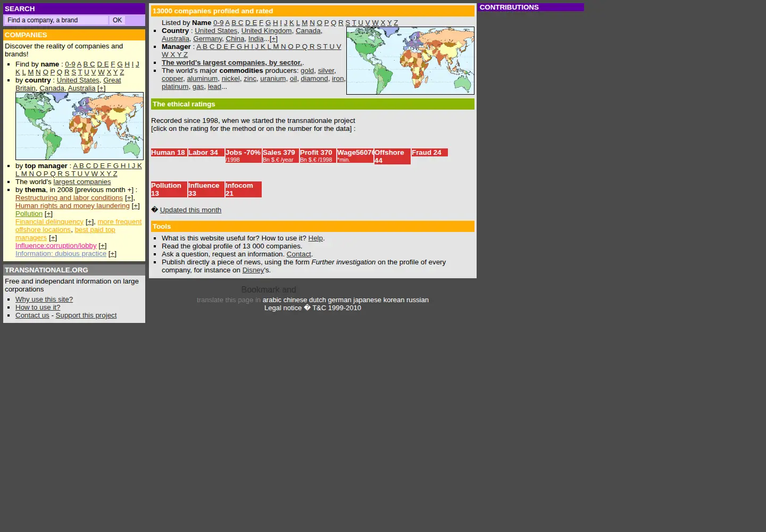Open the Contact us link in sidebar
Screen dimensions: 766x532
pos(32,315)
